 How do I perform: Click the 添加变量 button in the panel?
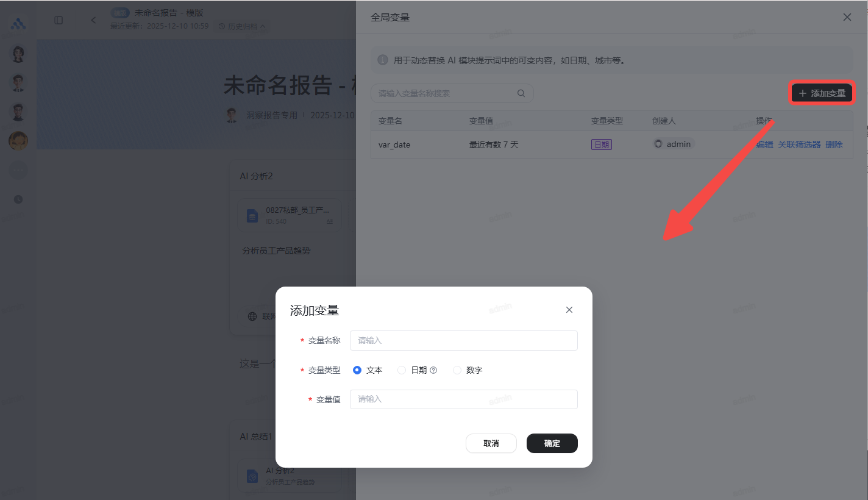(822, 93)
